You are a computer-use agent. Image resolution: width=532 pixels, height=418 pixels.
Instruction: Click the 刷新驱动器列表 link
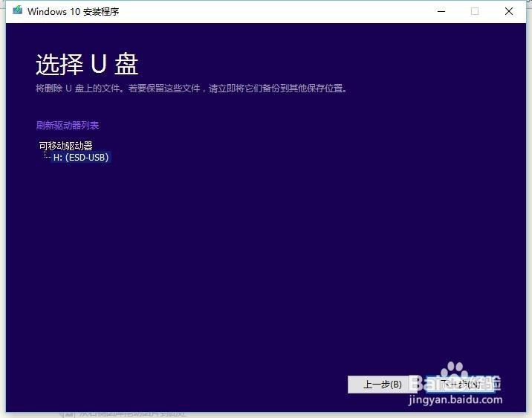click(x=68, y=125)
